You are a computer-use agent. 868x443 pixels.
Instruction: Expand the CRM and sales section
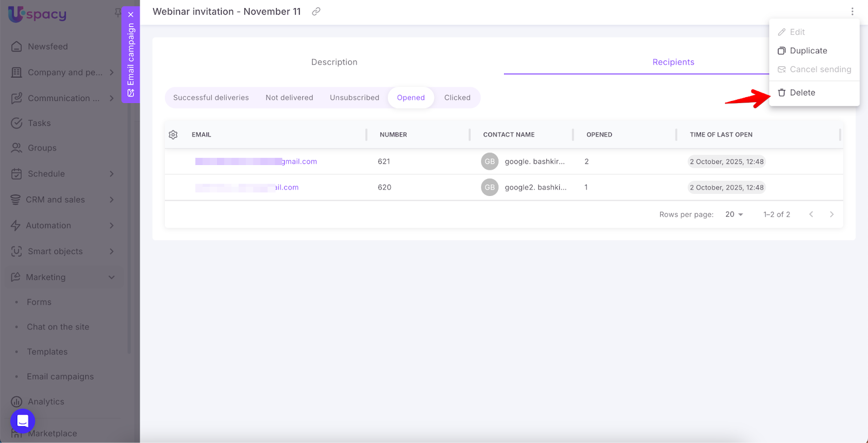[111, 200]
